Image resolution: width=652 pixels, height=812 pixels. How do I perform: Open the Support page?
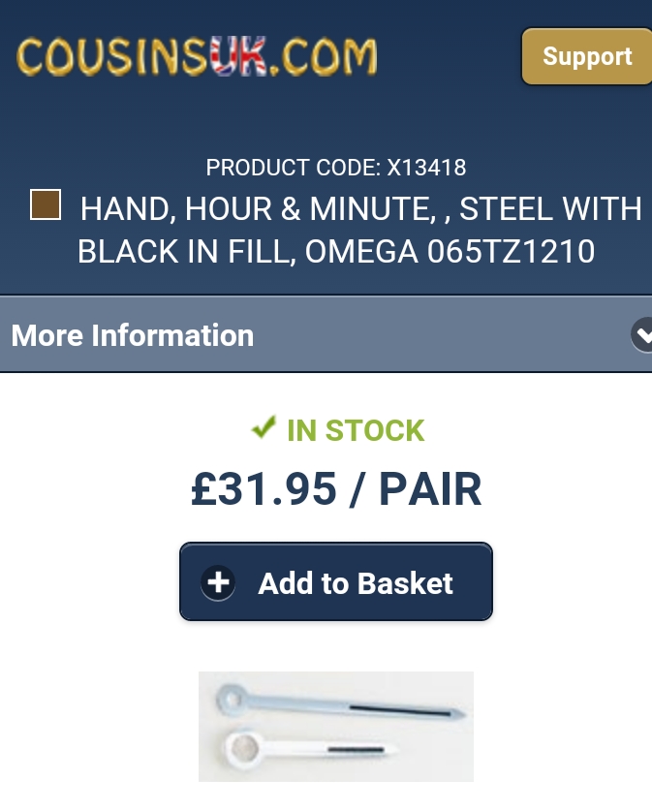pos(587,56)
